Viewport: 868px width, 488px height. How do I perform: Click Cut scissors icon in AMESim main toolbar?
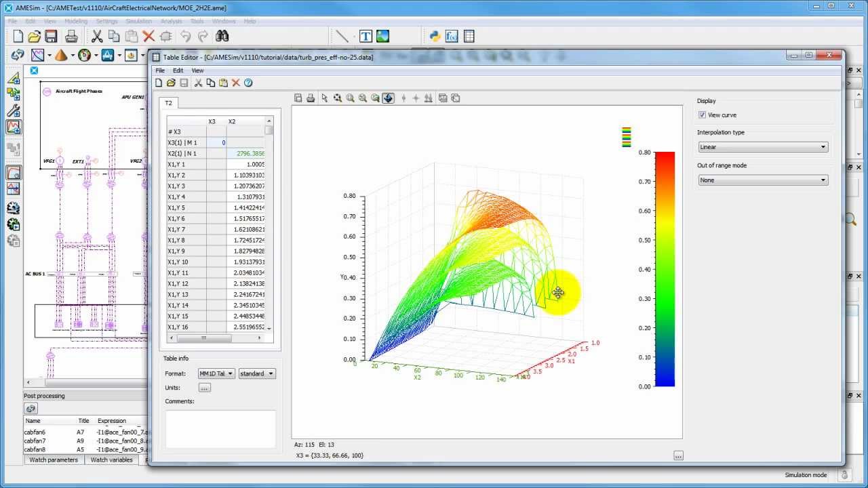coord(97,37)
